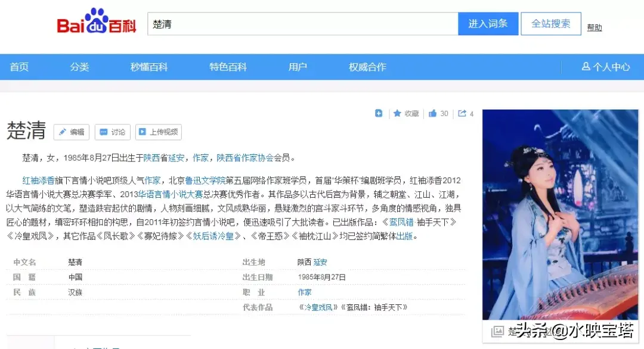Click the blue plus icon above the article
Screen dimensions: 644x349
379,113
